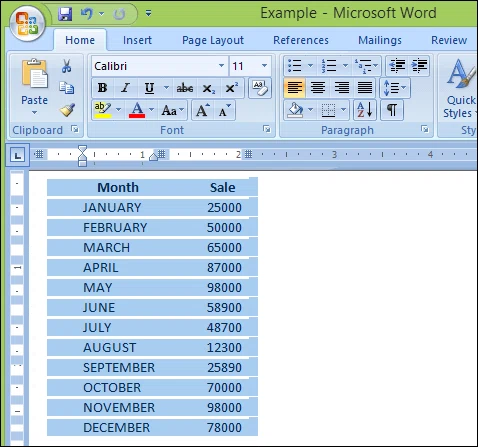
Task: Open the Borders dropdown arrow
Action: tap(344, 110)
